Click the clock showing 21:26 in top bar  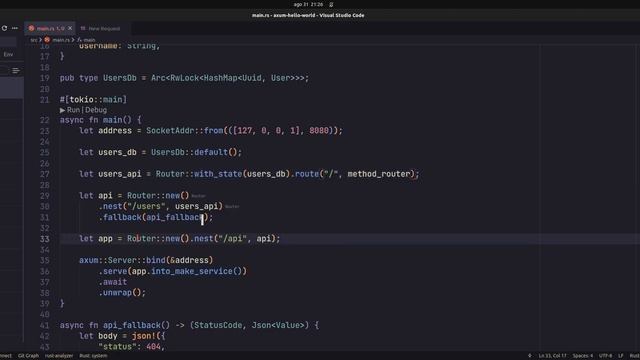(x=308, y=4)
